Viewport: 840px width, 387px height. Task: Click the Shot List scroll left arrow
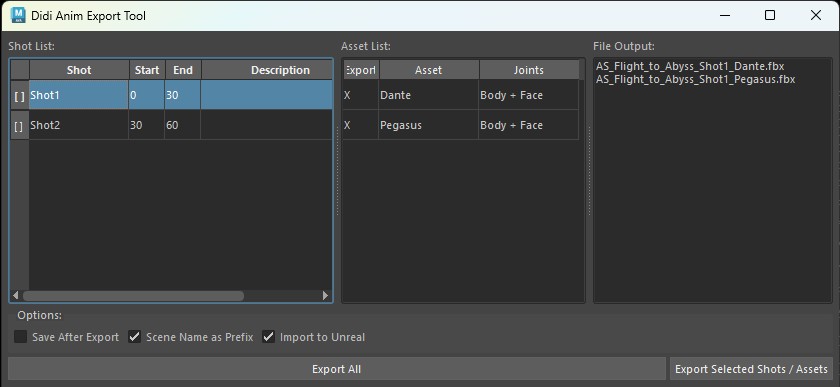(16, 295)
